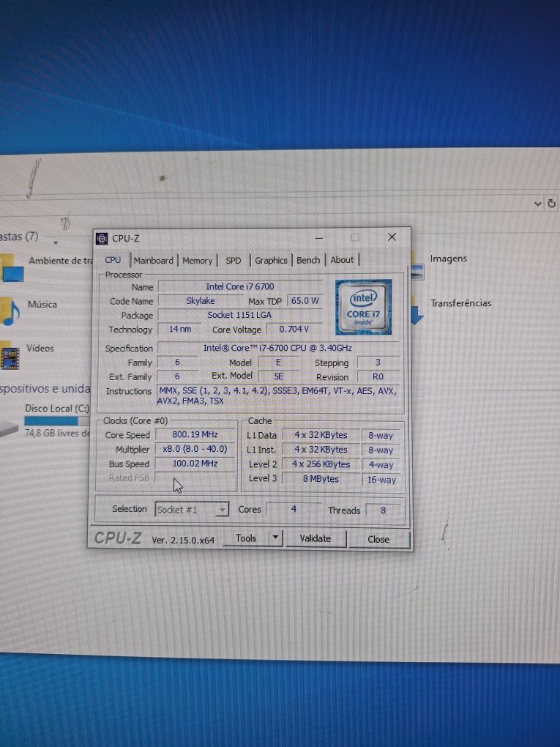Viewport: 560px width, 747px height.
Task: Click the Disco Local (C:) usage bar
Action: tap(57, 420)
